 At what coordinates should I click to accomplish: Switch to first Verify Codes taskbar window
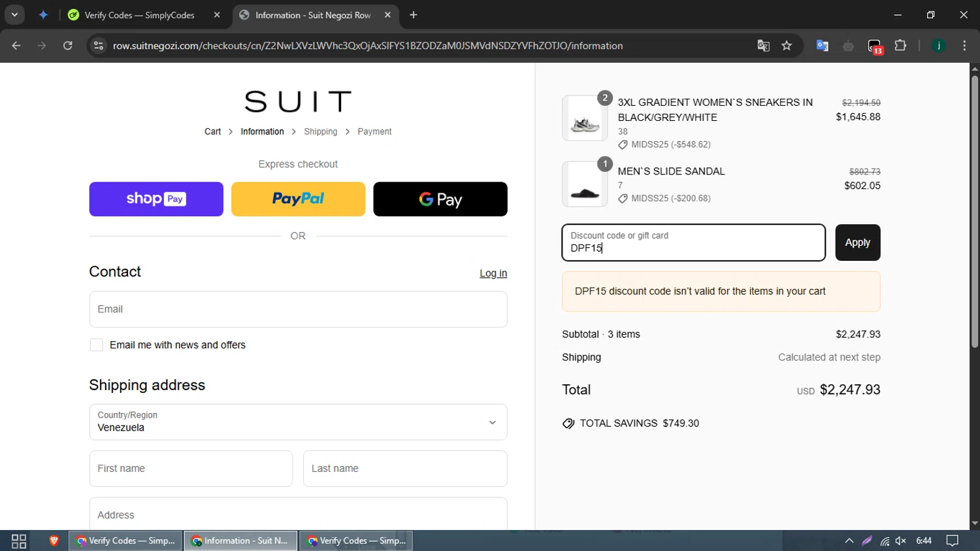pos(125,541)
